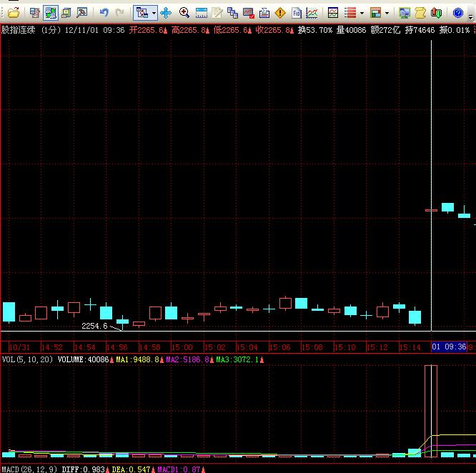Toggle the highlighted green window layout button

(50, 13)
